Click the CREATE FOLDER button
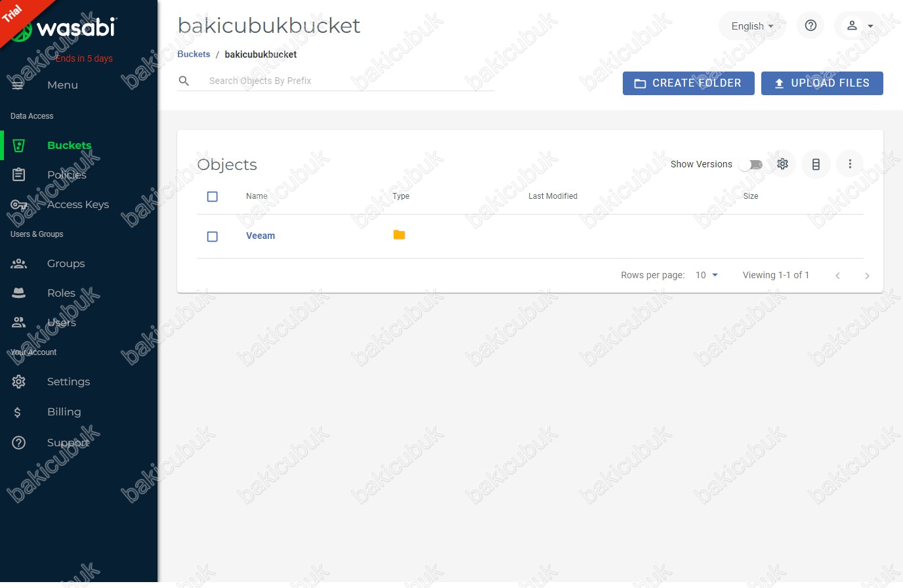 pos(688,83)
